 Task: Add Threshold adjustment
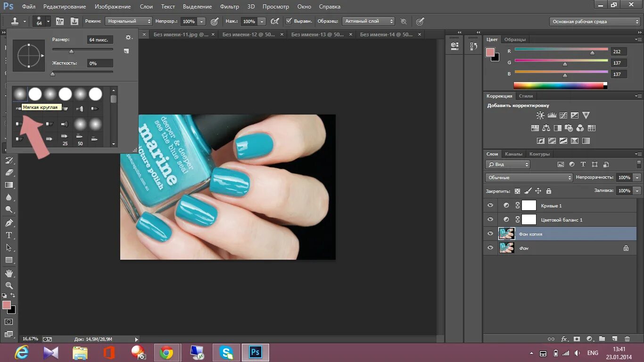pyautogui.click(x=563, y=140)
